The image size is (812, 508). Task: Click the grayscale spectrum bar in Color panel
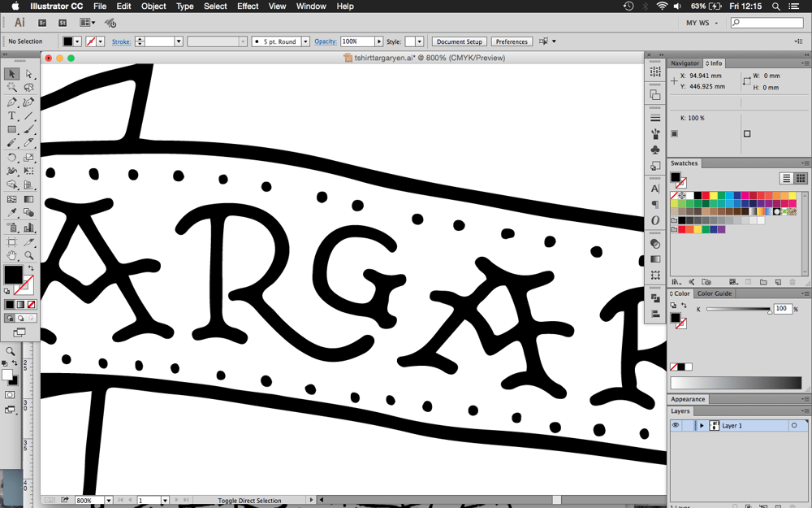tap(736, 383)
